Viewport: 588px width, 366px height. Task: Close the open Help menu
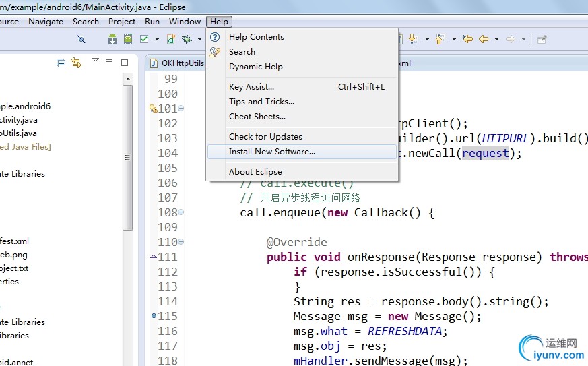(219, 22)
